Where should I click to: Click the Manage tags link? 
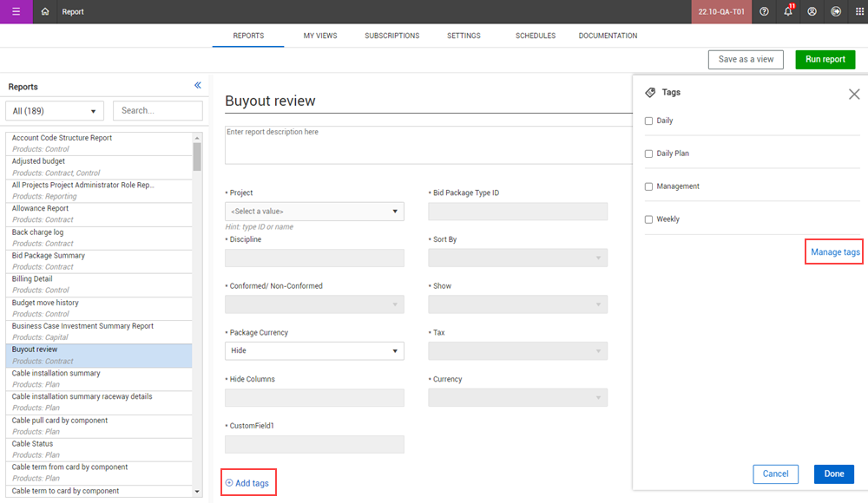[x=835, y=251]
